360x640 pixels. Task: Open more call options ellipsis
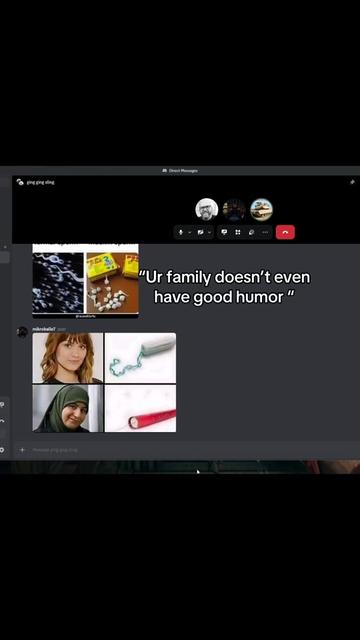[265, 232]
